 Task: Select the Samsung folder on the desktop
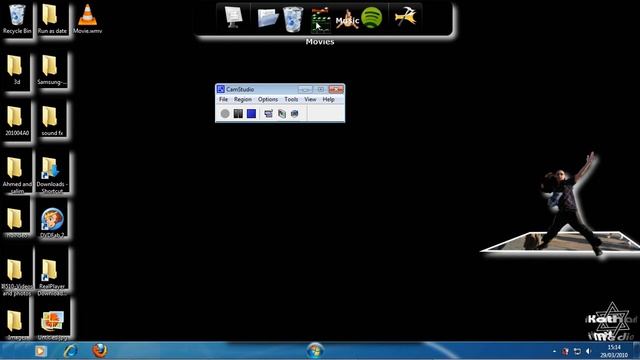tap(52, 70)
